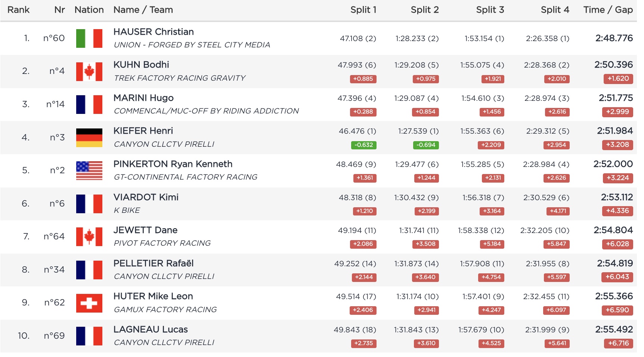Viewport: 644px width, 357px height.
Task: Click the Time / Gap column header
Action: 608,10
